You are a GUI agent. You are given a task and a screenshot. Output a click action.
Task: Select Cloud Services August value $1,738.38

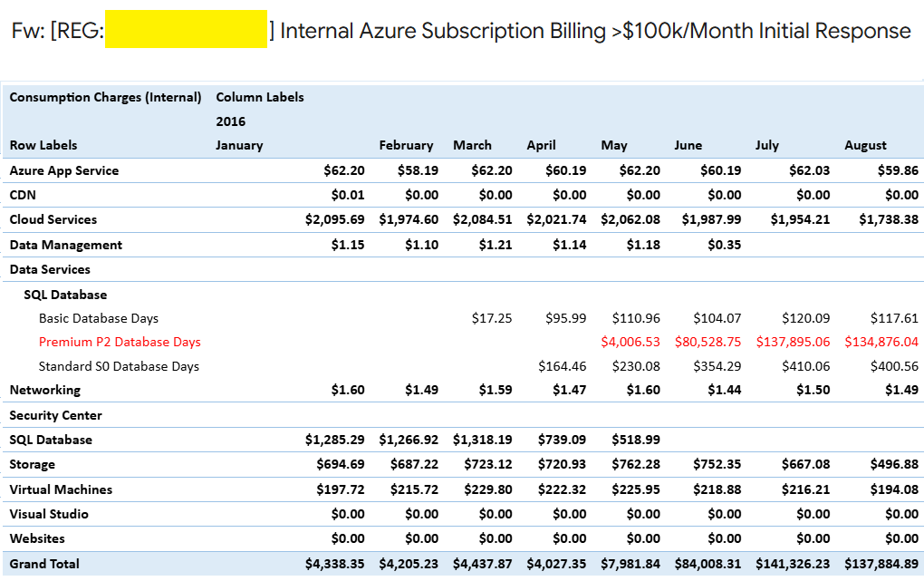point(888,219)
